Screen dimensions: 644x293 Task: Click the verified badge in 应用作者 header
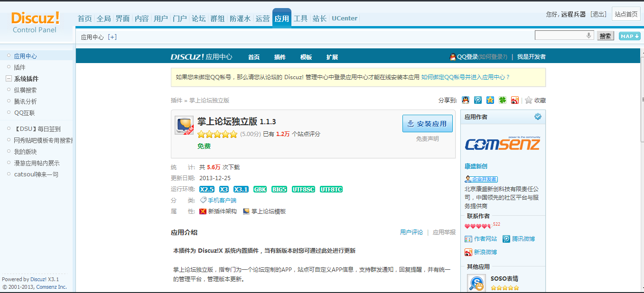click(x=538, y=117)
